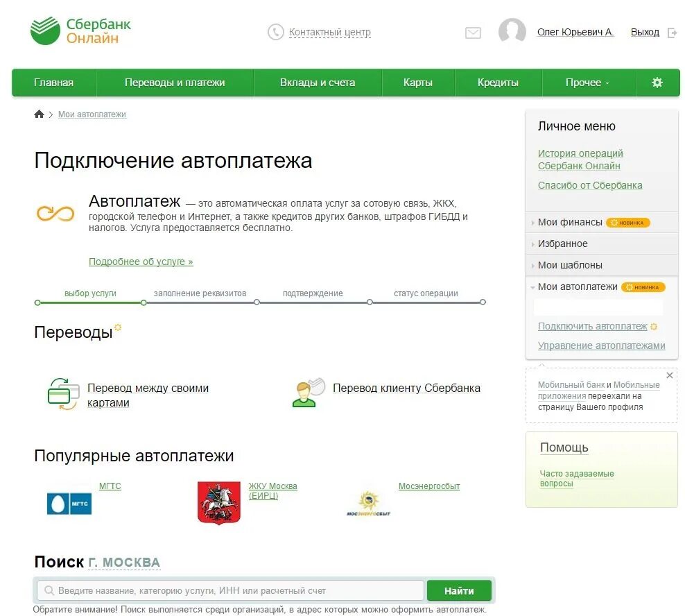Image resolution: width=685 pixels, height=616 pixels.
Task: Open the Главная tab
Action: point(54,82)
